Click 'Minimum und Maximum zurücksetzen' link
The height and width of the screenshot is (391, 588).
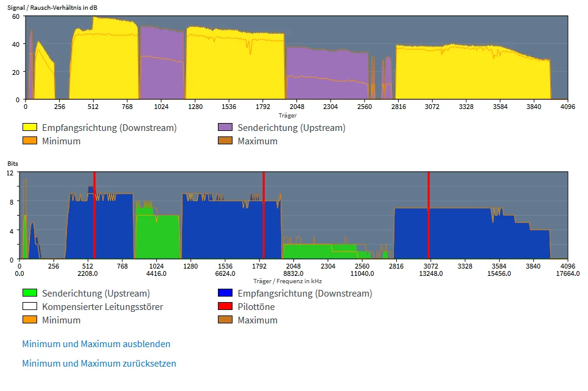(x=99, y=363)
